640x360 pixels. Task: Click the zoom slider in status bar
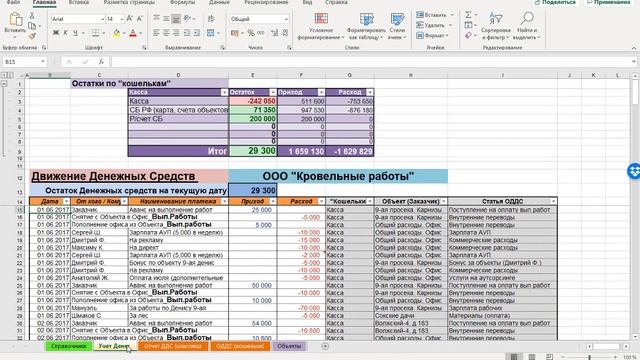pos(589,357)
